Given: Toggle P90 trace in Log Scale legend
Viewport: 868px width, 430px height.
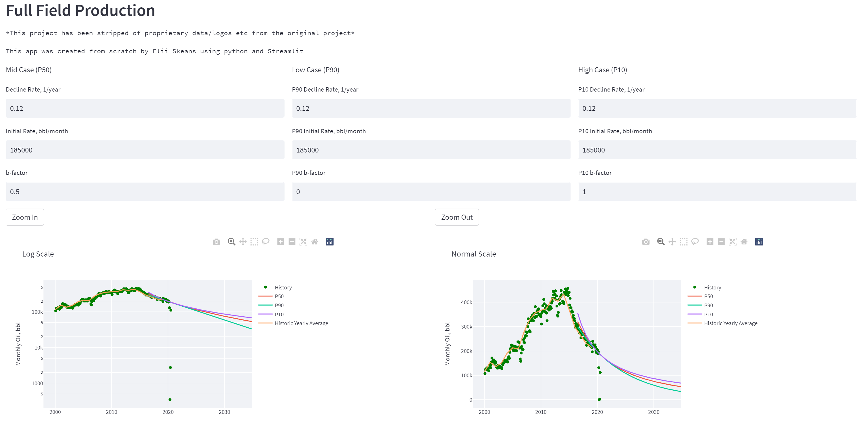Looking at the screenshot, I should [279, 305].
